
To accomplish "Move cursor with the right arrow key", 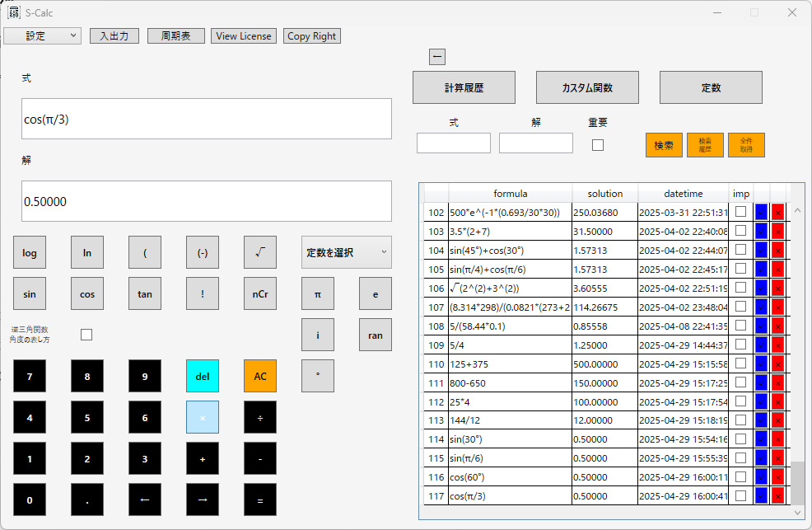I will [x=203, y=500].
